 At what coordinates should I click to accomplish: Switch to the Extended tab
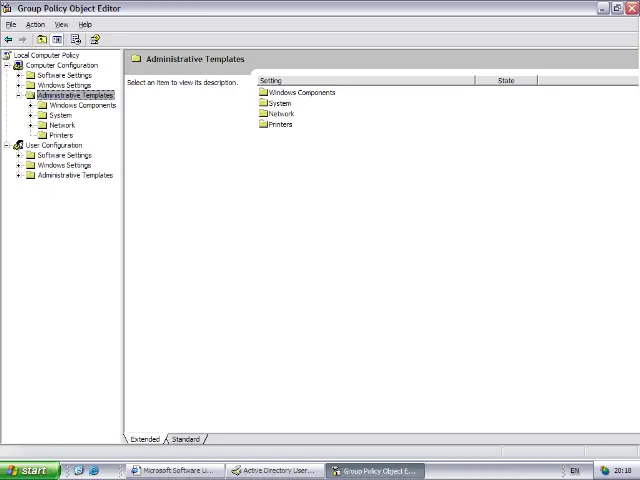click(145, 439)
